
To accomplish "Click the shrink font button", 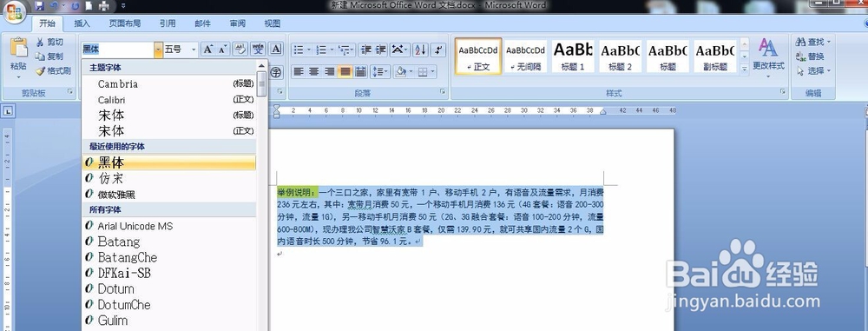I will (x=222, y=50).
